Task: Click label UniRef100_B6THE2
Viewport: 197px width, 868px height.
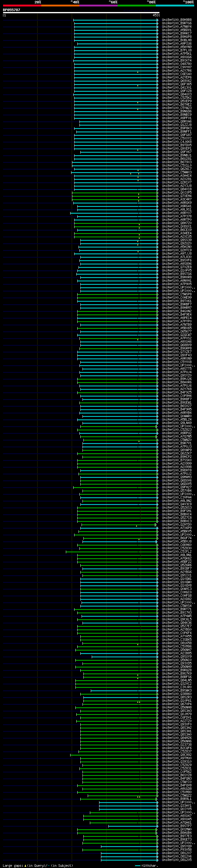Action: tap(177, 104)
